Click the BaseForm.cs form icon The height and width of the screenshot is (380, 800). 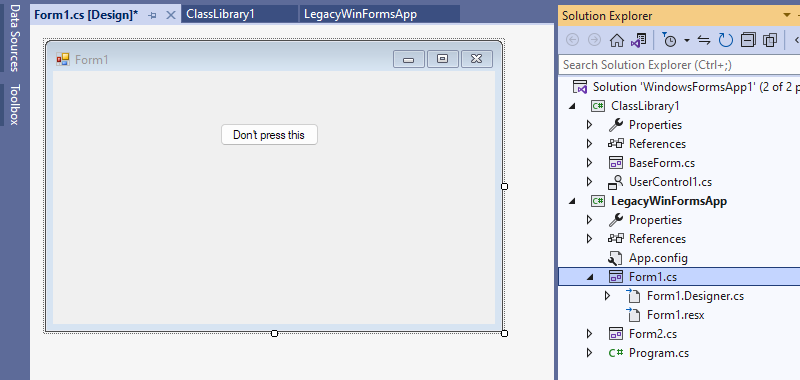click(616, 163)
